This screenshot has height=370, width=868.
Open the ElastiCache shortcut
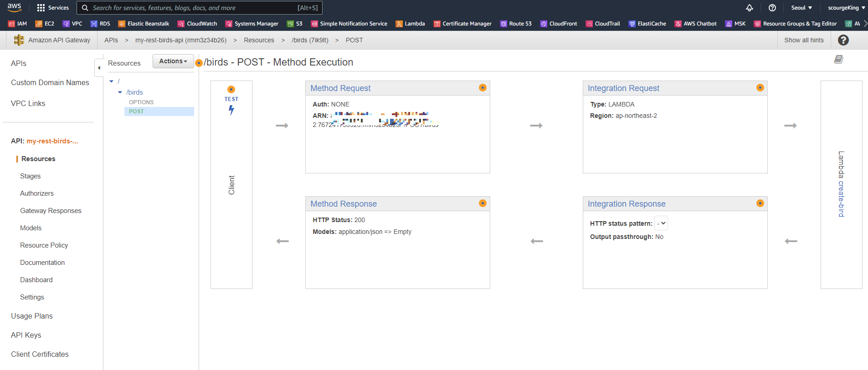(x=647, y=24)
